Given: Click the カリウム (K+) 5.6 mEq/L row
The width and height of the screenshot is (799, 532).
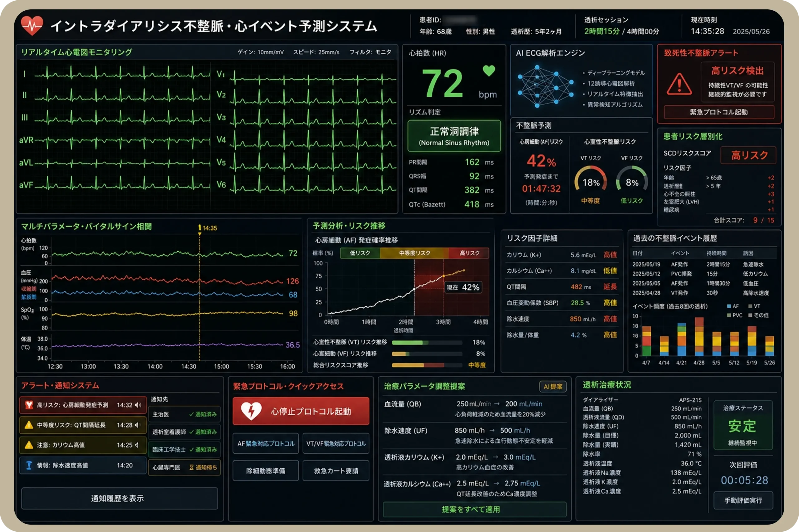Looking at the screenshot, I should (561, 255).
